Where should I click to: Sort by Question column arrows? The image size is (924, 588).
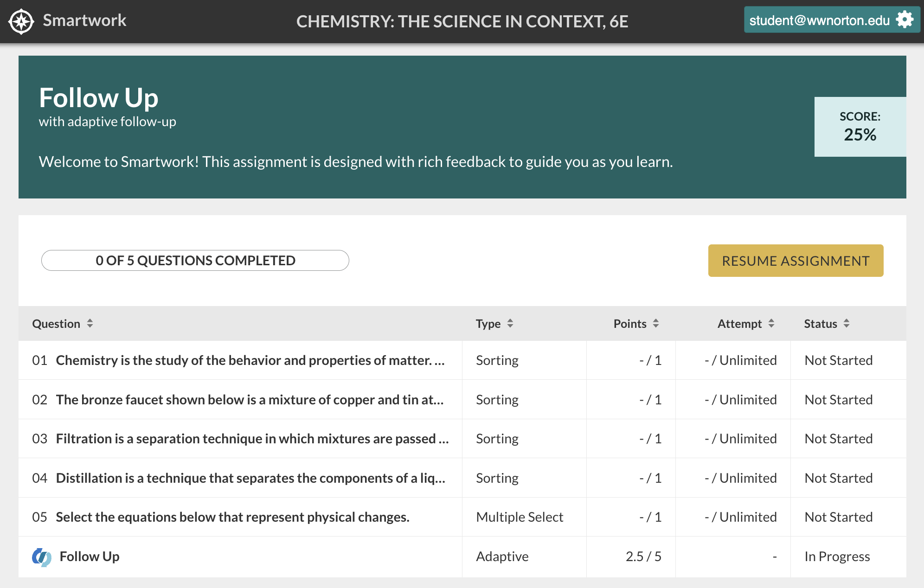click(x=90, y=324)
